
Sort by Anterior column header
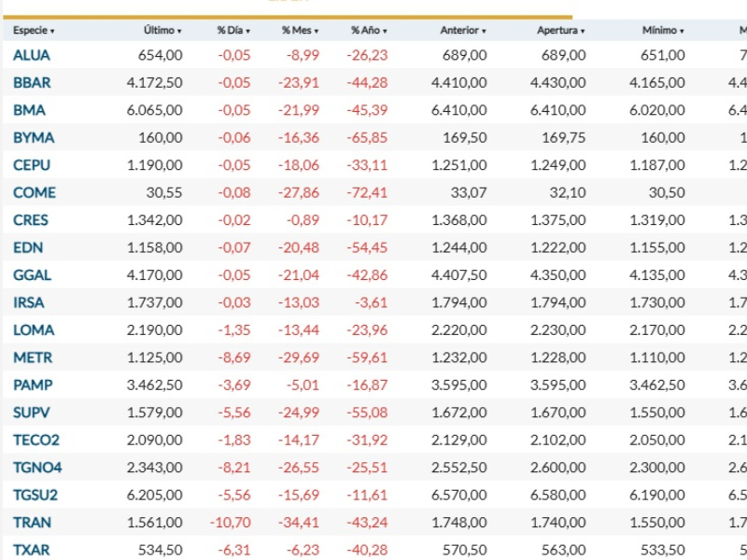click(x=462, y=31)
